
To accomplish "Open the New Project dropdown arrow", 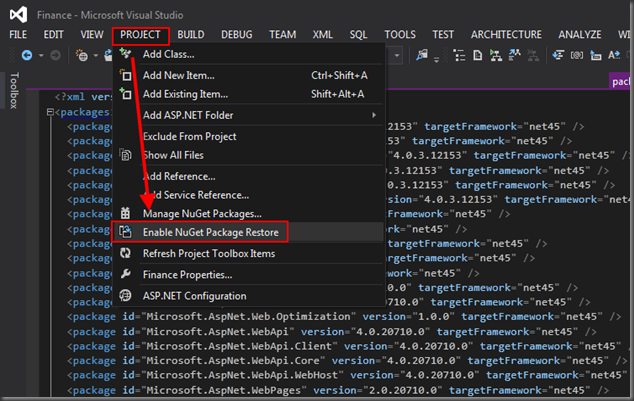I will (x=96, y=55).
